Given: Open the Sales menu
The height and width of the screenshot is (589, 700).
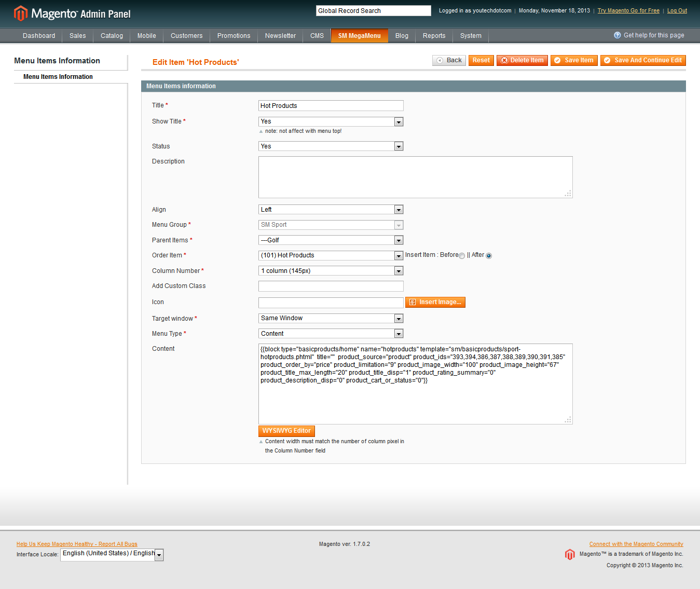Looking at the screenshot, I should click(x=78, y=36).
